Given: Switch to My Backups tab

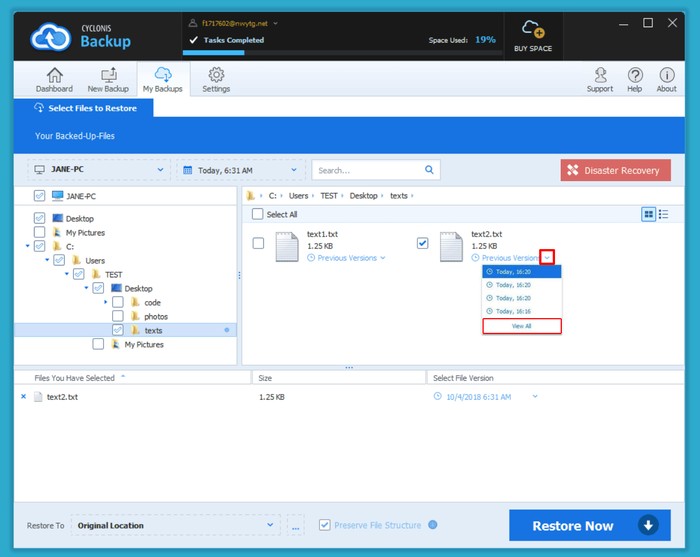Looking at the screenshot, I should 162,79.
